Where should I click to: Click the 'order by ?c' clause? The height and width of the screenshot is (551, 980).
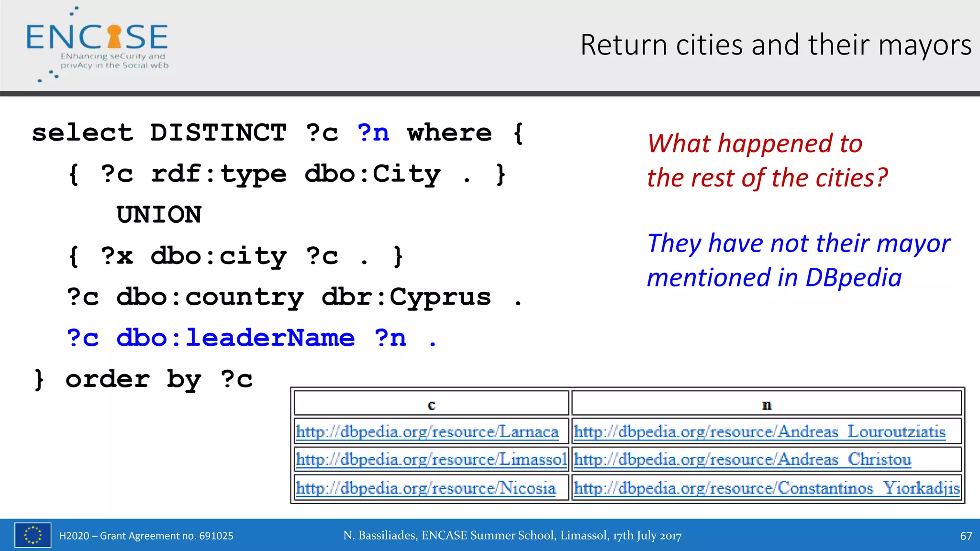pyautogui.click(x=159, y=379)
